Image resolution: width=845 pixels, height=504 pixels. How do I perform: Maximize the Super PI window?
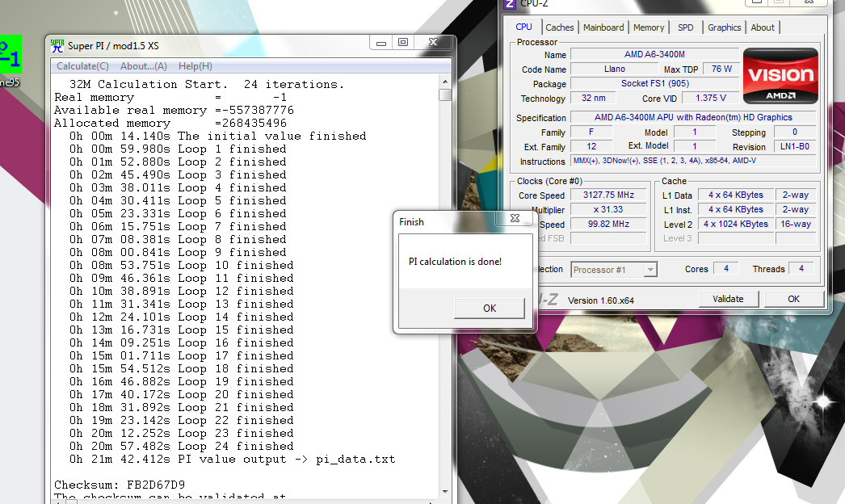click(x=403, y=43)
